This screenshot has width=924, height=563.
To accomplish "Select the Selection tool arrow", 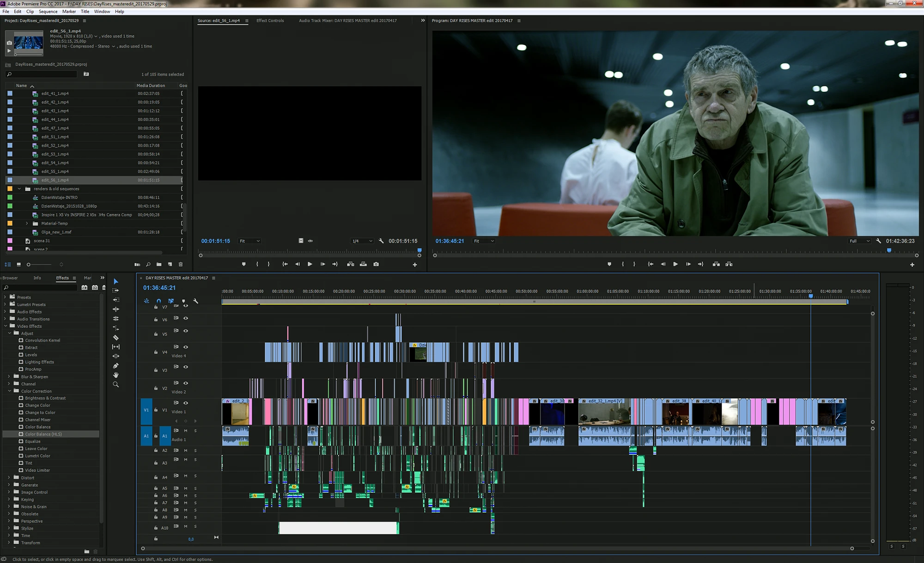I will (115, 281).
